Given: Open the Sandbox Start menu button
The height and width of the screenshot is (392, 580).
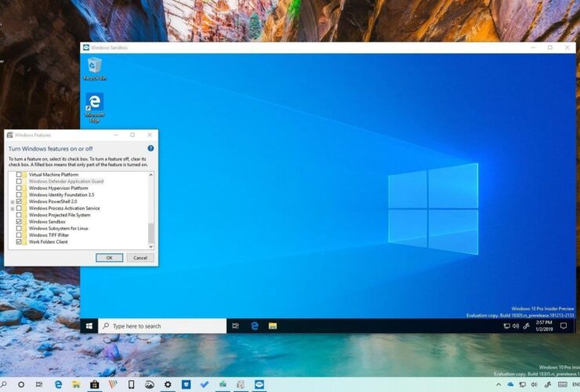Looking at the screenshot, I should pyautogui.click(x=89, y=325).
